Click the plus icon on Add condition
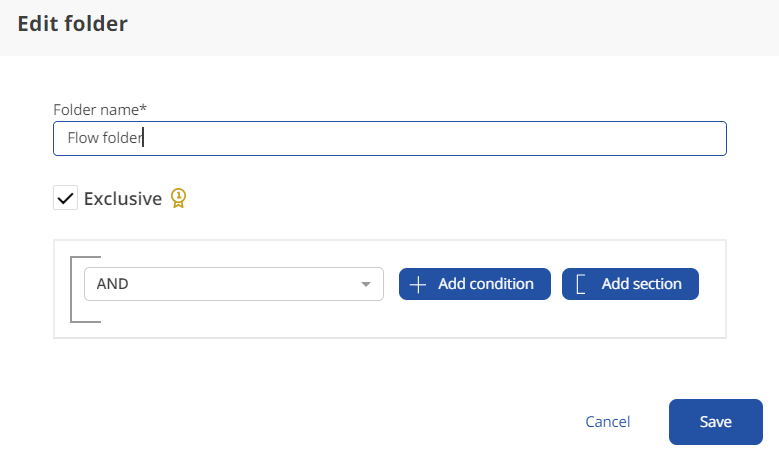Screen dimensions: 779x463 pyautogui.click(x=419, y=284)
